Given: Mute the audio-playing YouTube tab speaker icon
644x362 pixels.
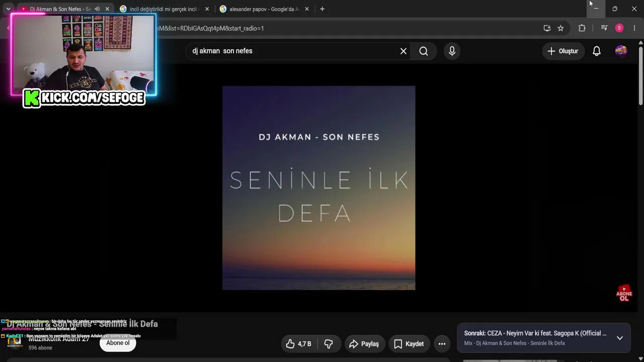Looking at the screenshot, I should (97, 9).
